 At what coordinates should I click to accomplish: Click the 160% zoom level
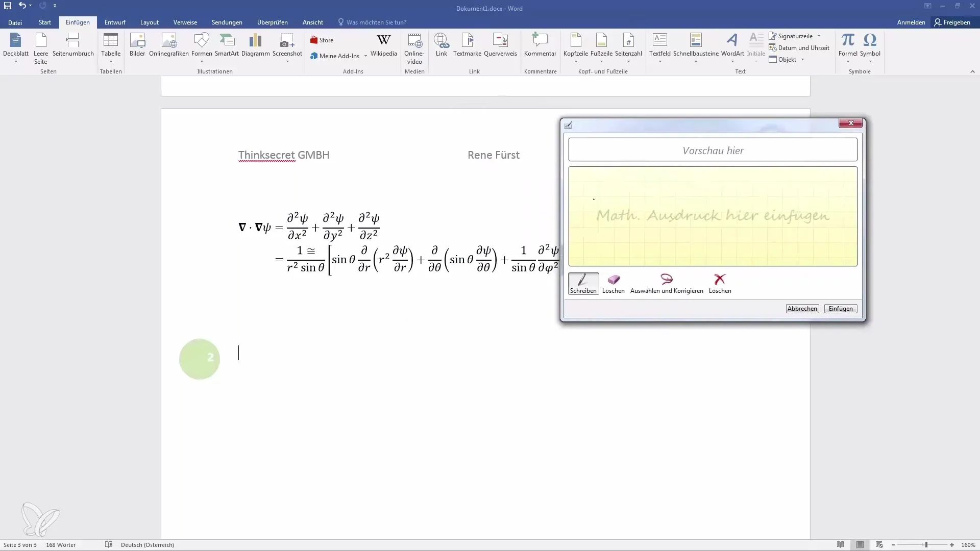(968, 545)
